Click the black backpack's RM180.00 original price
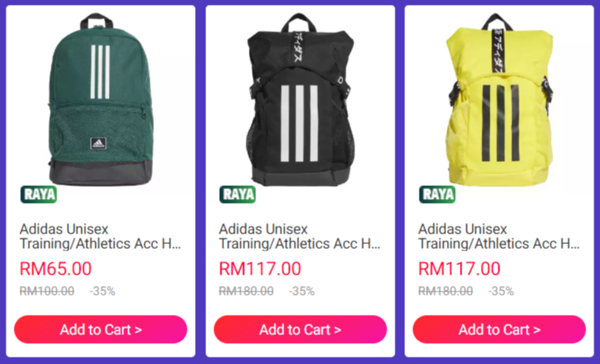 [x=246, y=292]
